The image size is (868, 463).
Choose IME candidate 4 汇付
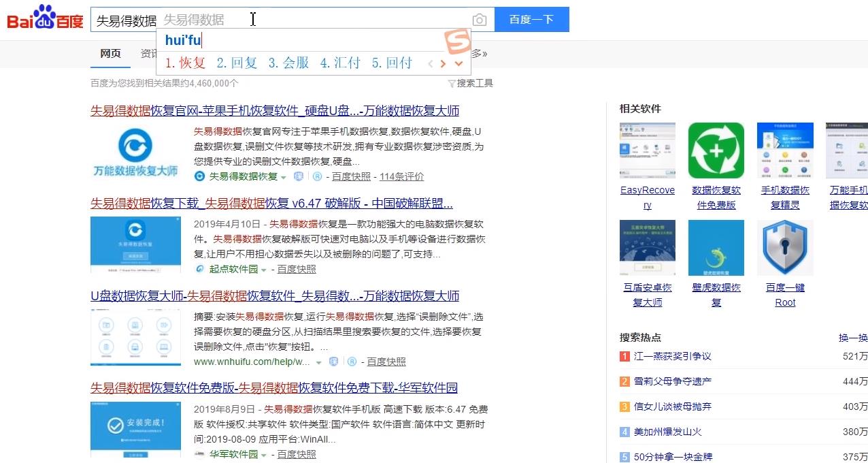pyautogui.click(x=340, y=63)
